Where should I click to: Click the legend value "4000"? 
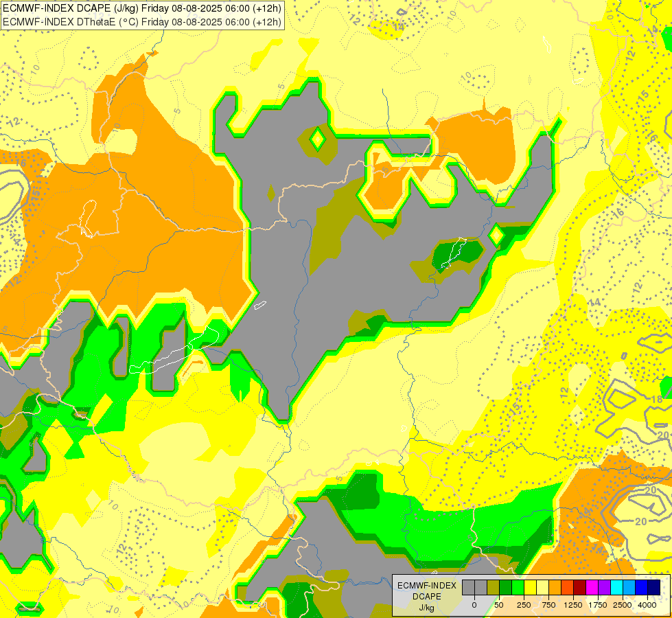coord(647,605)
